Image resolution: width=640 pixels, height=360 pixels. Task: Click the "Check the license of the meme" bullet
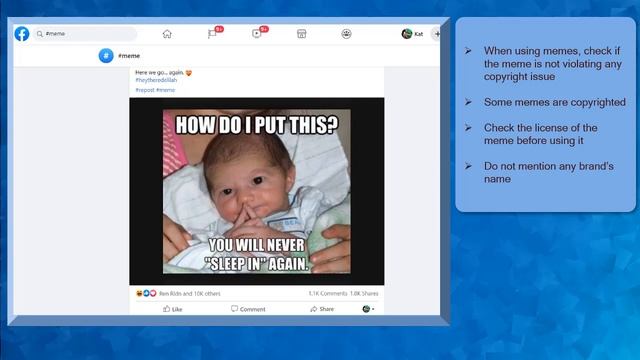(540, 134)
